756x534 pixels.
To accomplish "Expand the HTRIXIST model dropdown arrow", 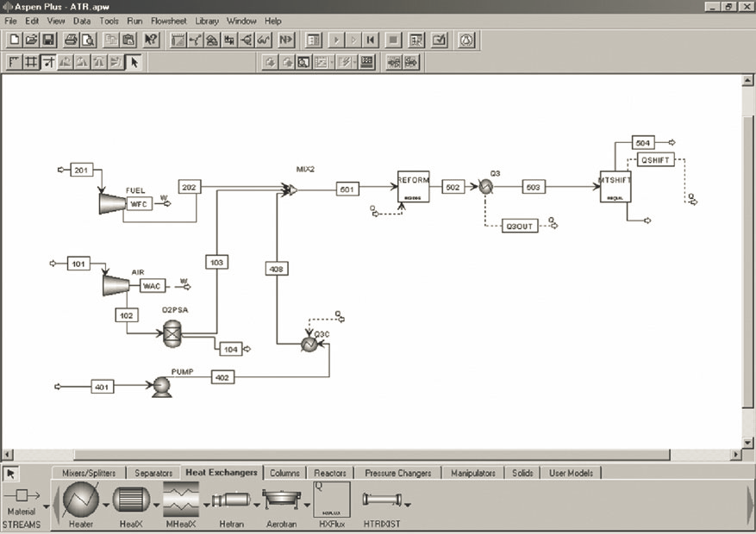I will [x=408, y=506].
